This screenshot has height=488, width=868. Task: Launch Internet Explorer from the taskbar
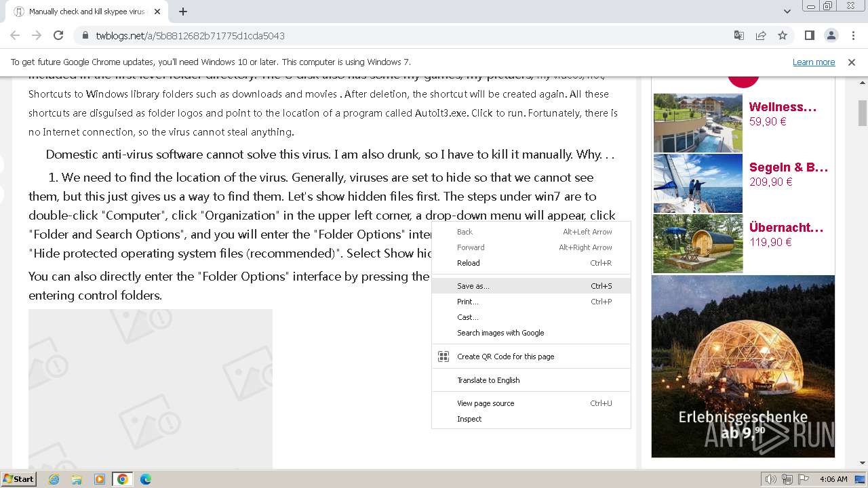[54, 479]
